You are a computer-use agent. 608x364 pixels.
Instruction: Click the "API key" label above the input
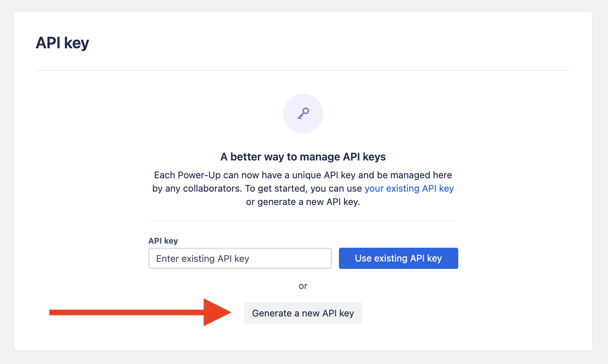[x=163, y=241]
